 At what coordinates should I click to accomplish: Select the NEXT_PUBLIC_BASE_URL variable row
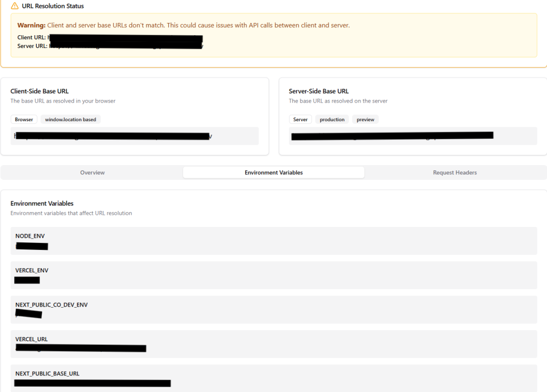click(273, 378)
